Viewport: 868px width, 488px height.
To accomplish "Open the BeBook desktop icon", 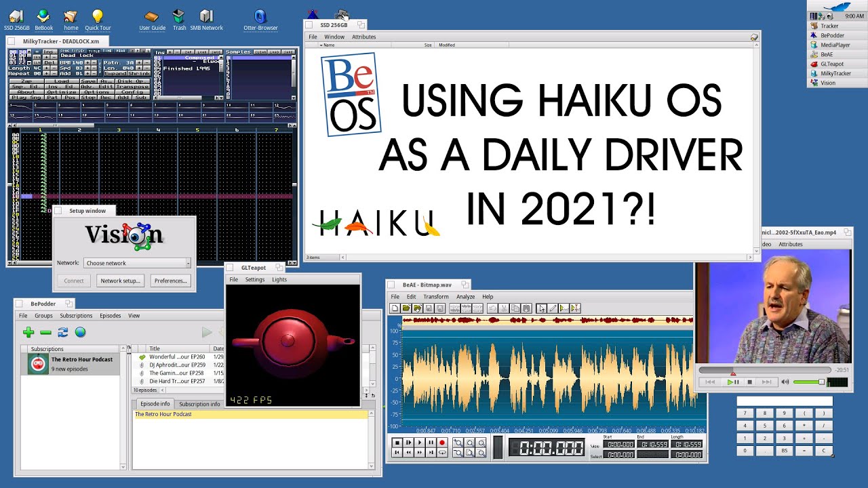I will 43,20.
